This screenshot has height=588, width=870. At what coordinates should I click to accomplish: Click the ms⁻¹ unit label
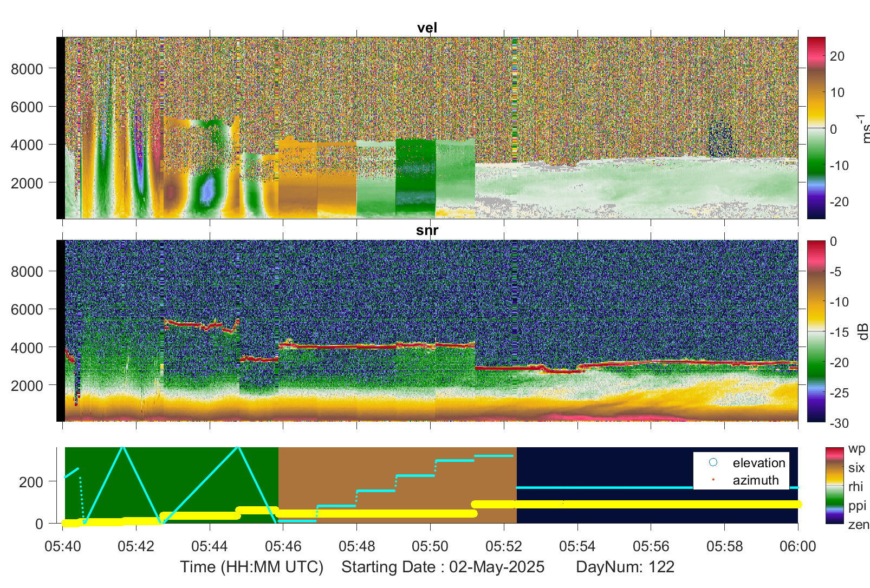[x=864, y=128]
